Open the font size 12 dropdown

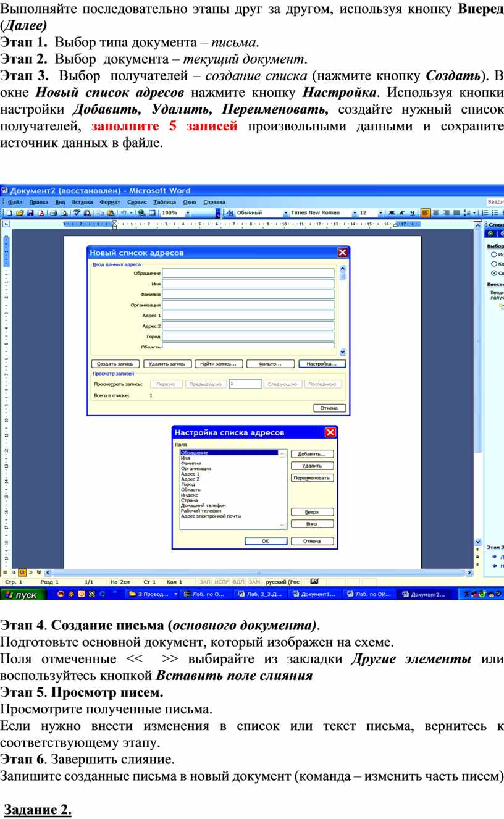(x=380, y=212)
